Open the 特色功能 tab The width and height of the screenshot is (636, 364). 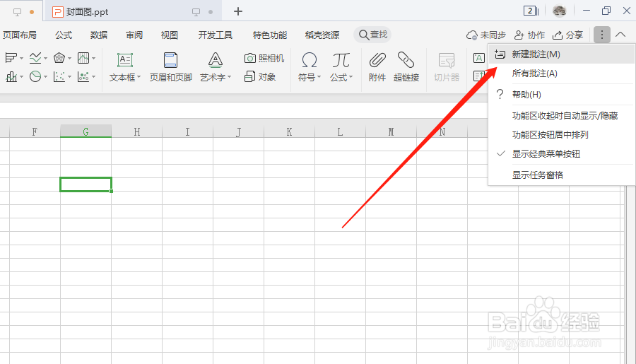click(270, 35)
